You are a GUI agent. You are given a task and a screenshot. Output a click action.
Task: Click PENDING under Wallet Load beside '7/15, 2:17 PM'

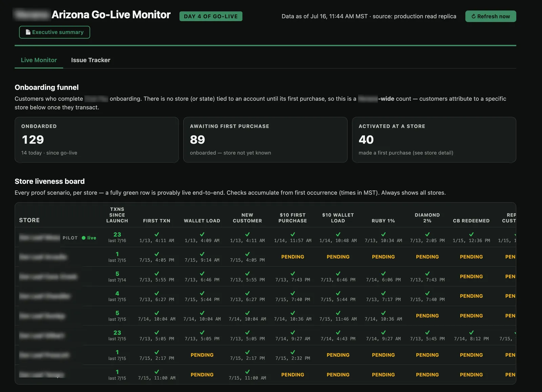click(x=202, y=355)
